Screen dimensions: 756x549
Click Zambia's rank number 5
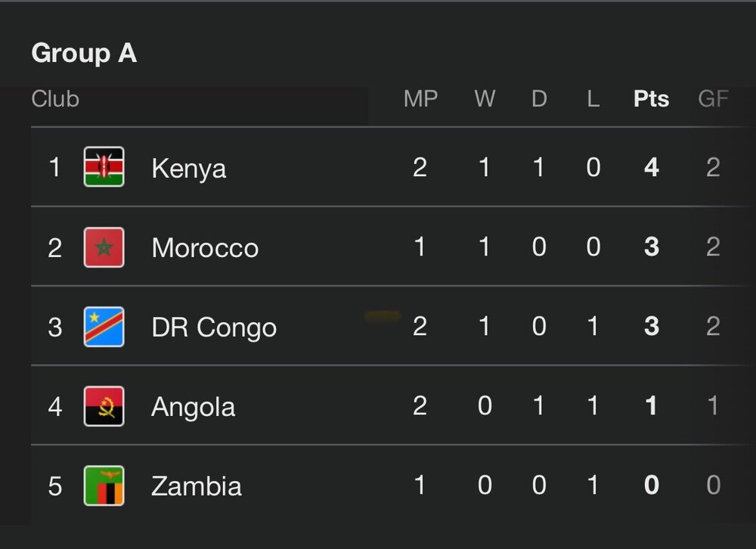(x=55, y=485)
